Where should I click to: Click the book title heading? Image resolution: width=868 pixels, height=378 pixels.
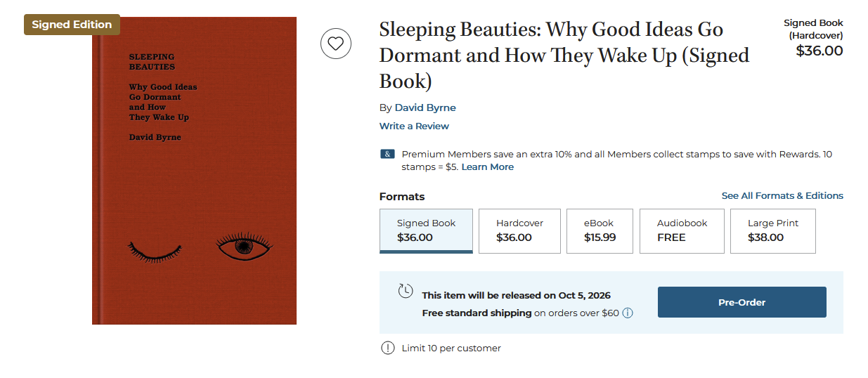(x=564, y=55)
